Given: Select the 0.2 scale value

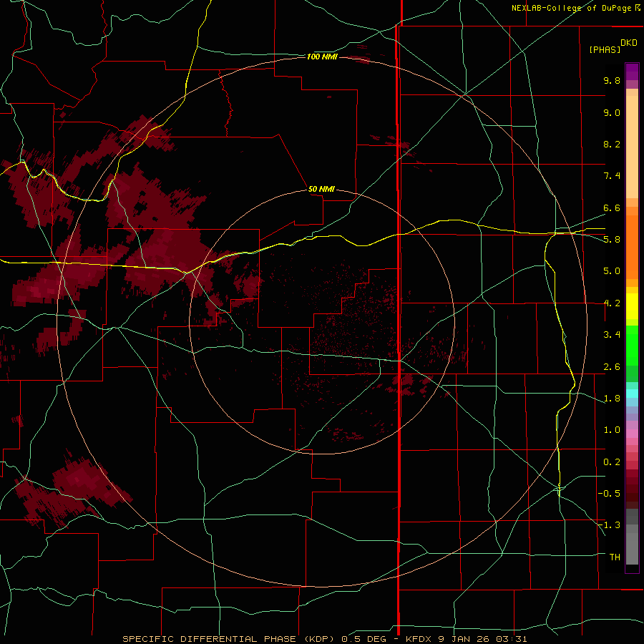Looking at the screenshot, I should 612,462.
